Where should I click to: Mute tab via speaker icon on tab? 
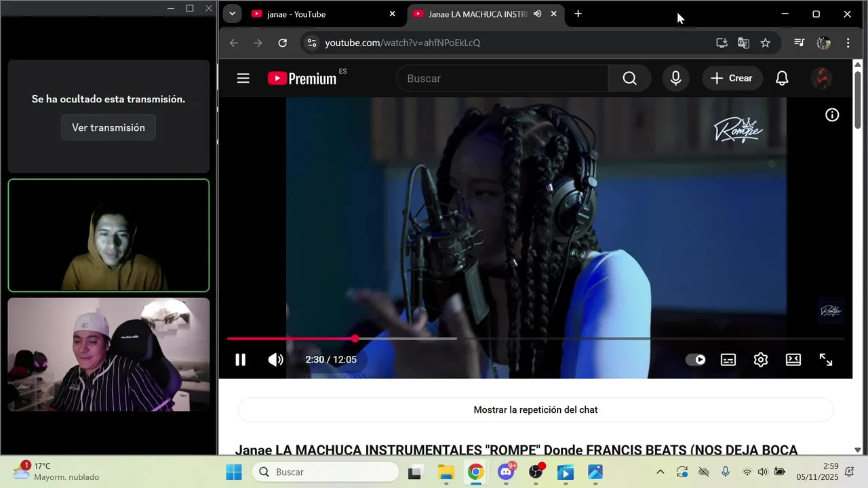(537, 14)
